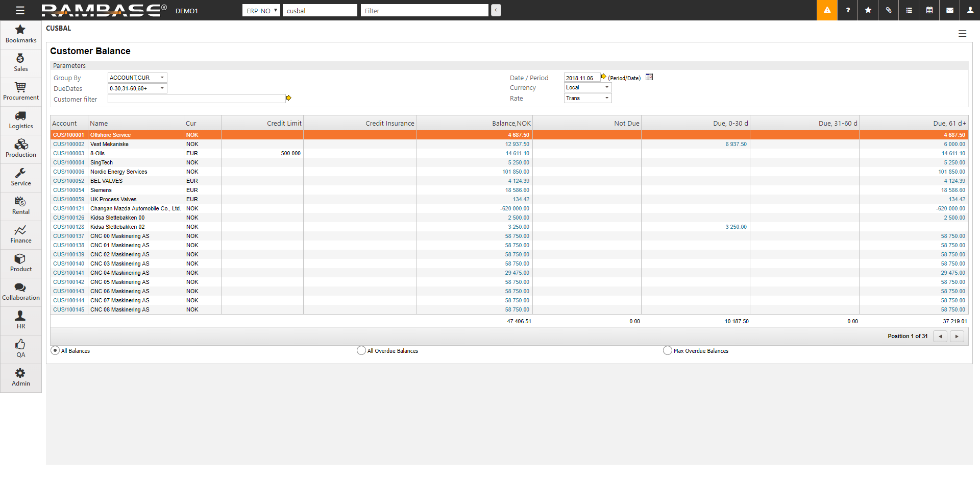Open the Finance module in sidebar
980x479 pixels.
(21, 234)
